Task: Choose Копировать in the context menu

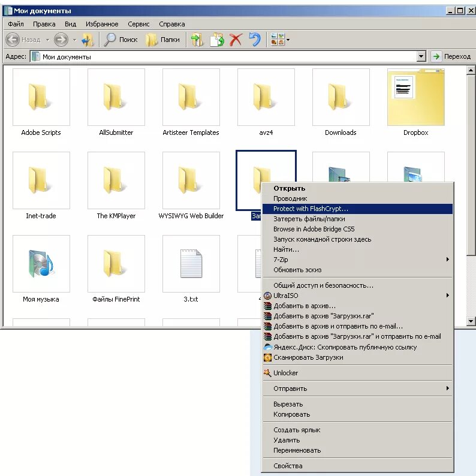Action: click(x=358, y=414)
